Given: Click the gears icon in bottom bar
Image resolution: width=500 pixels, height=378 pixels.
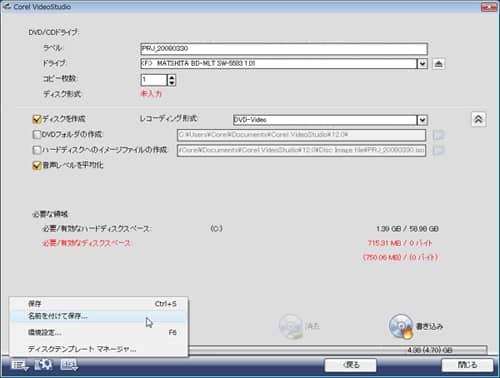Looking at the screenshot, I should click(x=44, y=365).
